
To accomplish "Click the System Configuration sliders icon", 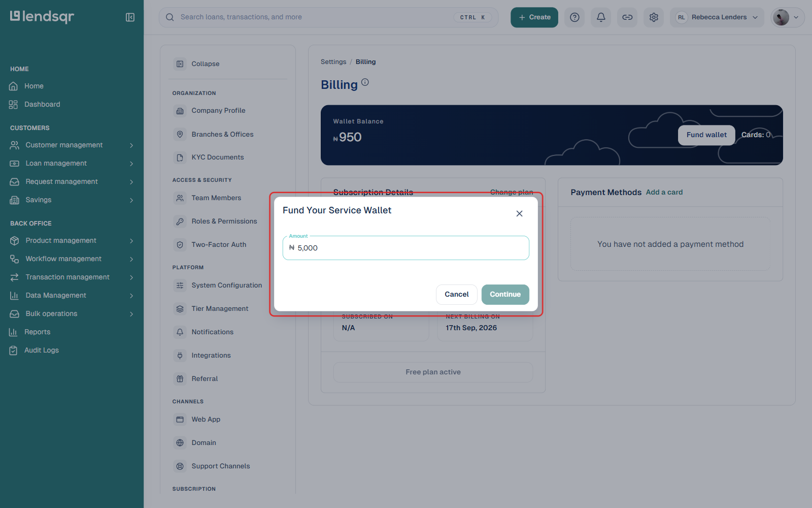I will [180, 285].
